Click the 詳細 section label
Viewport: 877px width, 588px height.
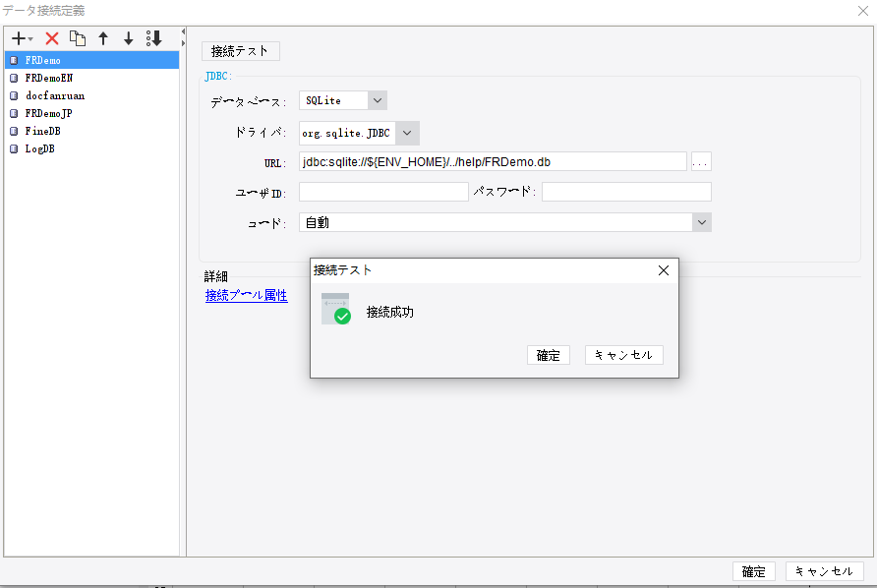click(216, 276)
